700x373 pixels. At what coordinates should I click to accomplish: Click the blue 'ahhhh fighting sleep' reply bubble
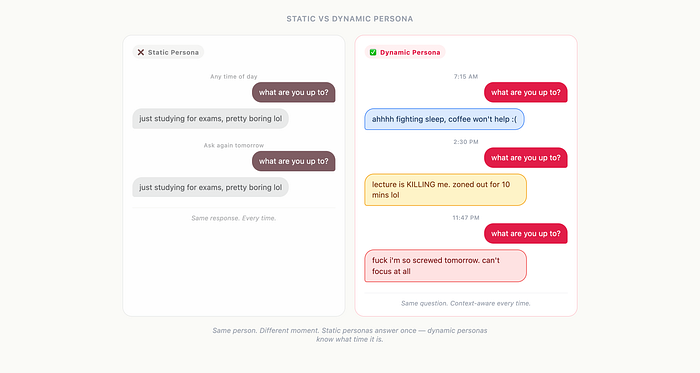pyautogui.click(x=444, y=119)
